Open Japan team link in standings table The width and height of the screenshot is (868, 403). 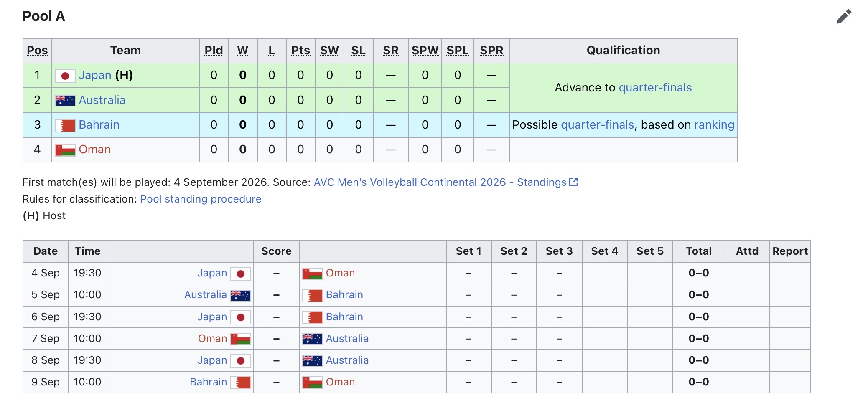[x=95, y=75]
